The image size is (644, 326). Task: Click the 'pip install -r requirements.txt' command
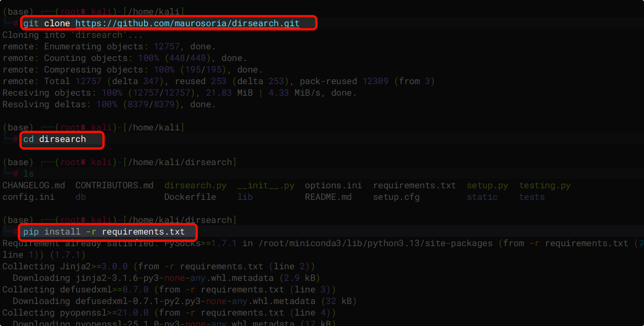[104, 232]
